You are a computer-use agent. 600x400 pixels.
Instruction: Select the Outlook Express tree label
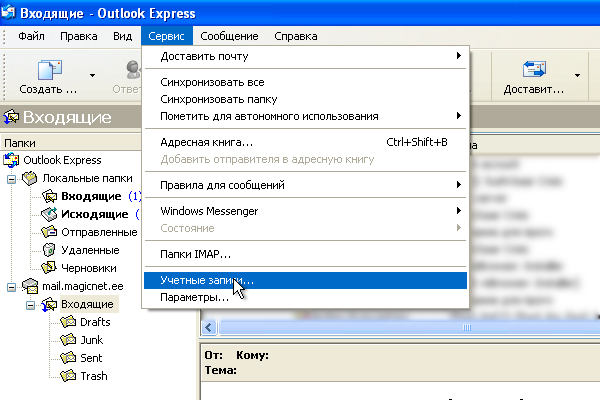[62, 160]
